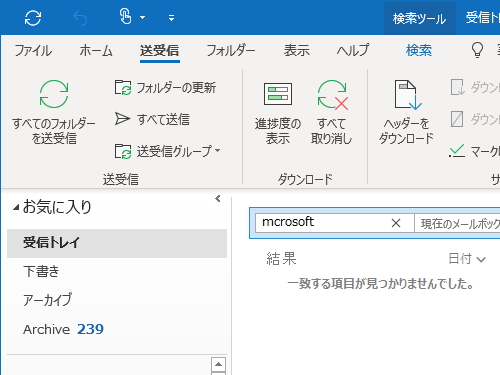Switch to the 検索 tab
This screenshot has height=375, width=500.
point(419,51)
